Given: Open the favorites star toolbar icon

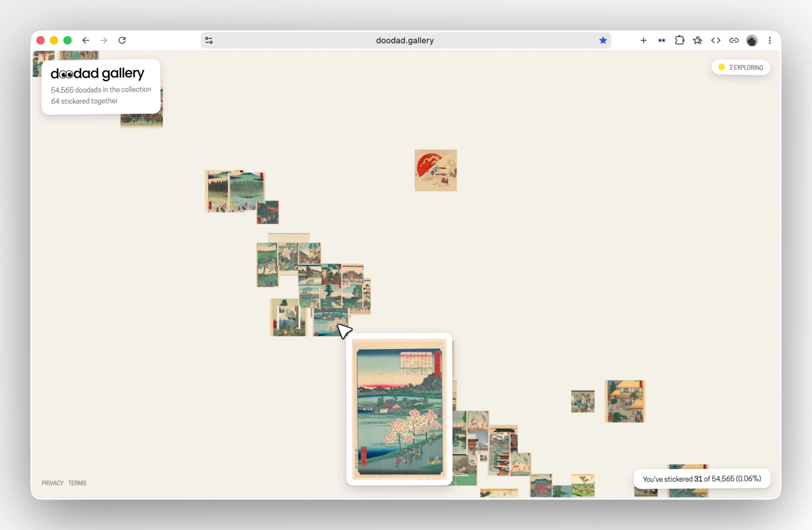Looking at the screenshot, I should coord(698,40).
